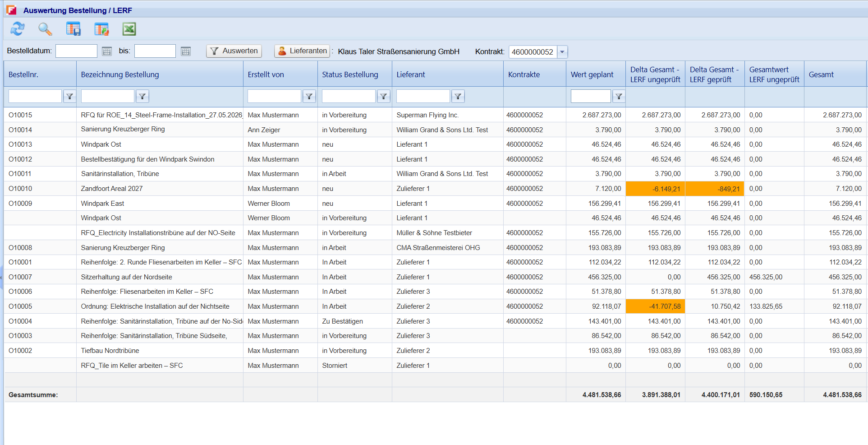Click filter icon for Status Bestellung column
This screenshot has width=868, height=445.
click(x=383, y=96)
